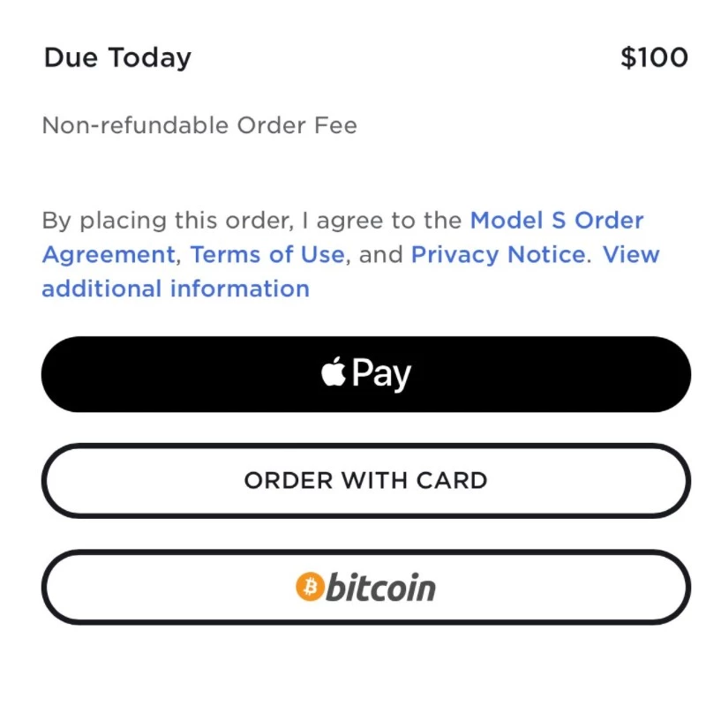Open the Terms of Use link
Screen dimensions: 721x728
pos(267,254)
